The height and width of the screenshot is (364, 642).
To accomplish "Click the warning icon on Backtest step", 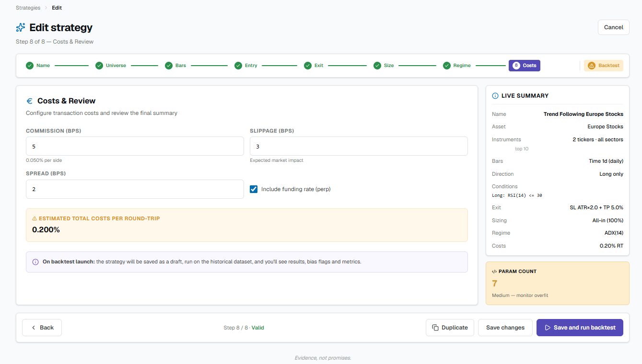I will 591,66.
